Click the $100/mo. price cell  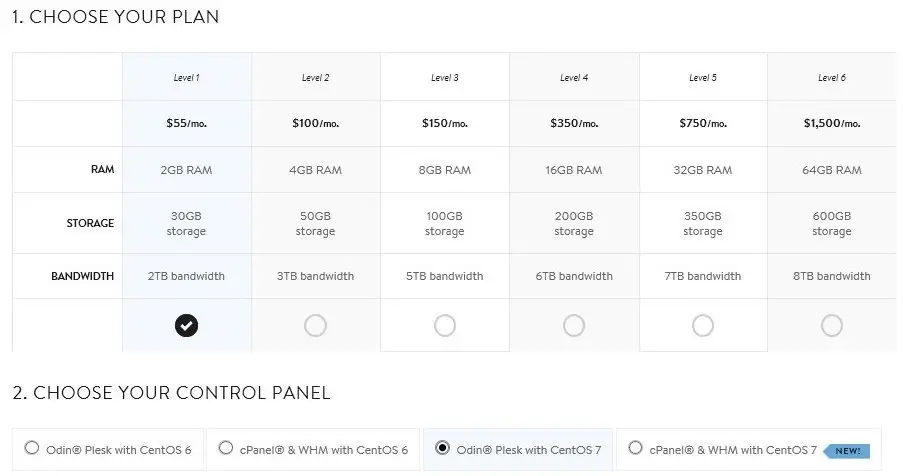coord(316,123)
